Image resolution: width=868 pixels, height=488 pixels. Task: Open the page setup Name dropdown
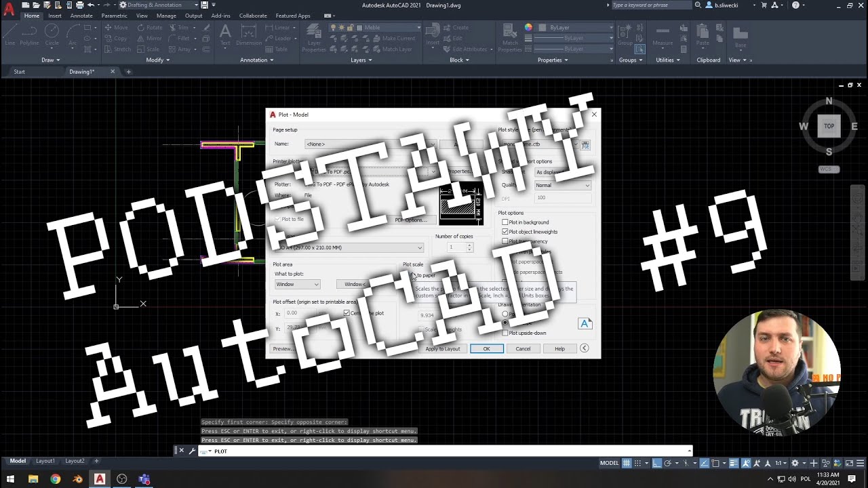coord(370,144)
